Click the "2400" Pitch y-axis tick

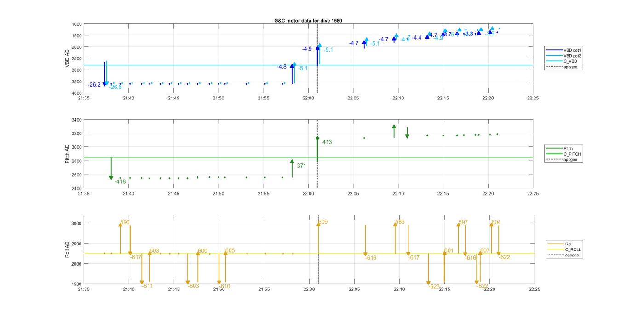[76, 189]
